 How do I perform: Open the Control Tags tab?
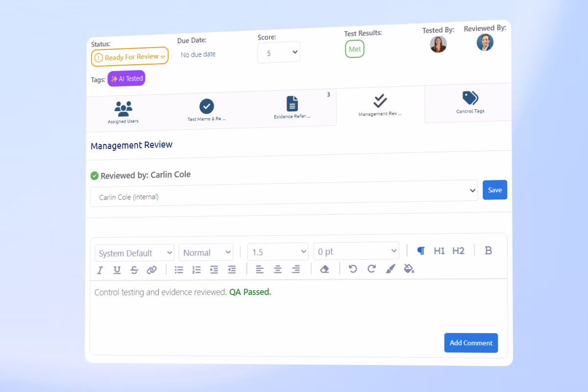[x=470, y=102]
